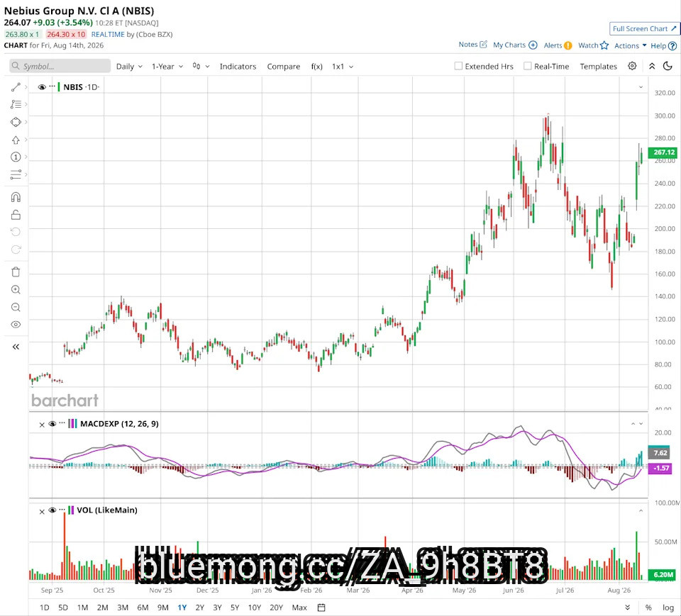Screen dimensions: 681x616
Task: Open Full Screen Chart
Action: [x=644, y=28]
